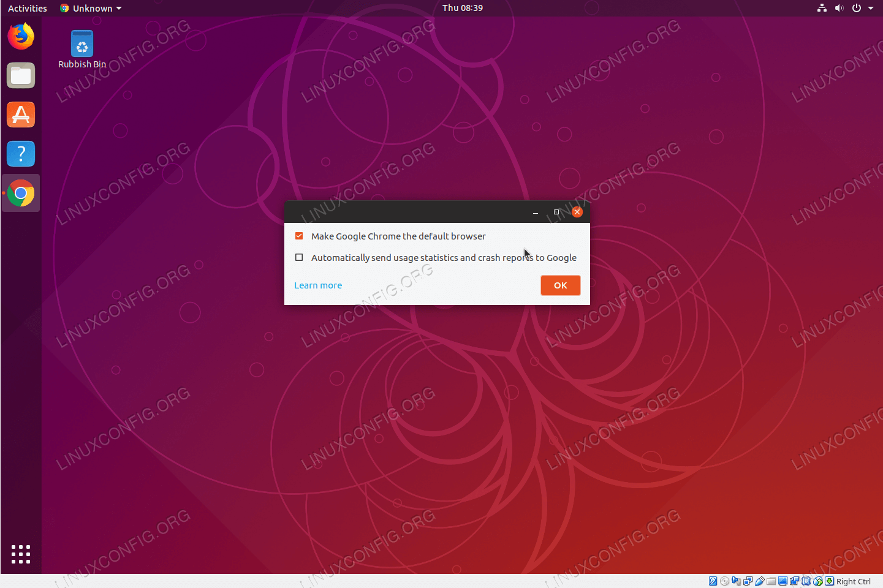Click the Right Ctrl host key label
Image resolution: width=883 pixels, height=588 pixels.
point(853,581)
